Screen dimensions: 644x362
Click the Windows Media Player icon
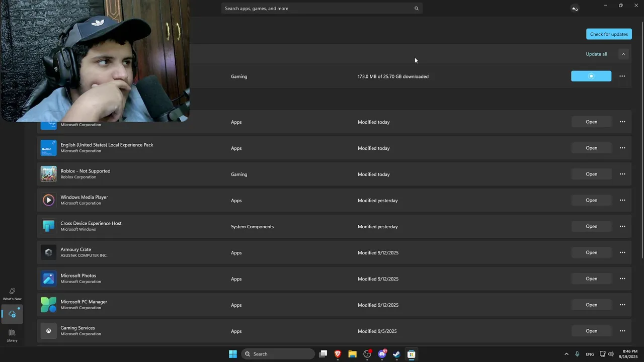pos(49,200)
